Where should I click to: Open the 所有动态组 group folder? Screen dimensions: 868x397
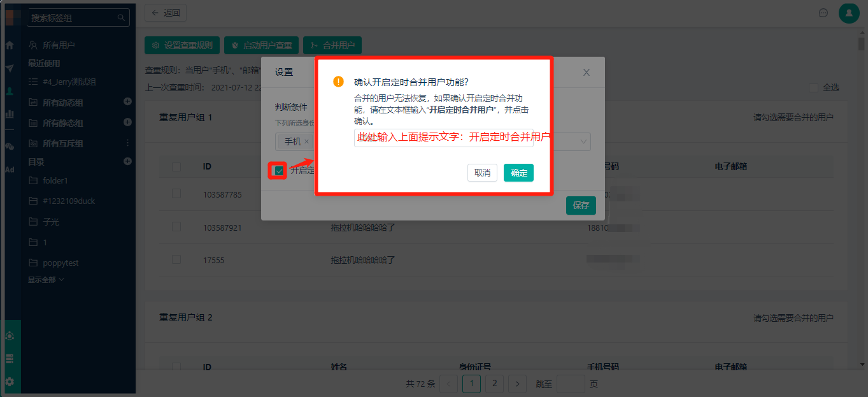click(x=56, y=103)
